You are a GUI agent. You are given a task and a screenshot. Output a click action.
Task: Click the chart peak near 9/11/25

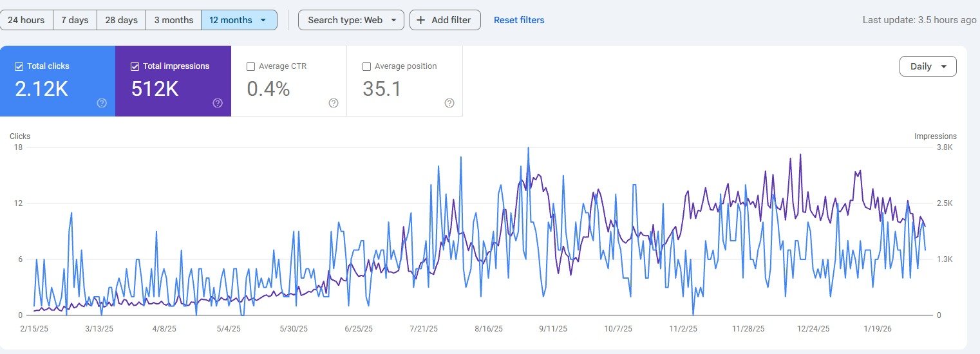[529, 148]
